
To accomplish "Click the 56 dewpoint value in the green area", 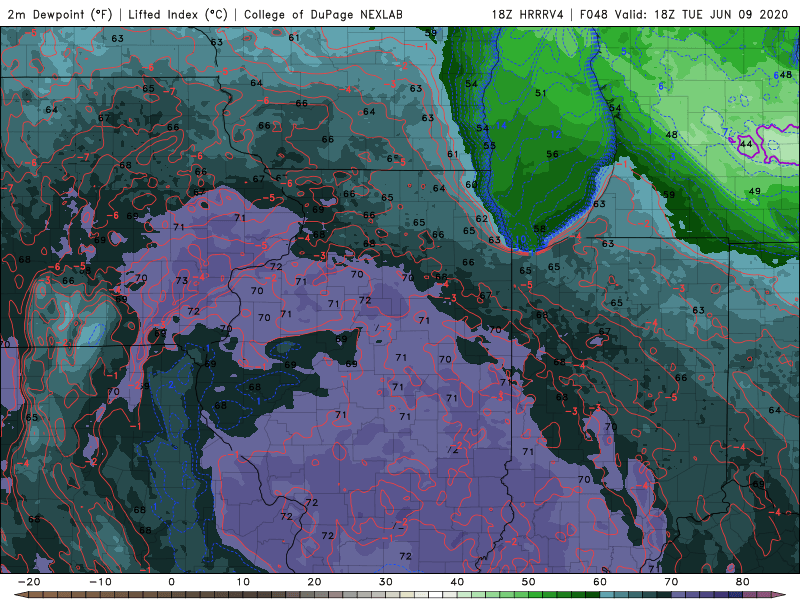I will pos(552,154).
